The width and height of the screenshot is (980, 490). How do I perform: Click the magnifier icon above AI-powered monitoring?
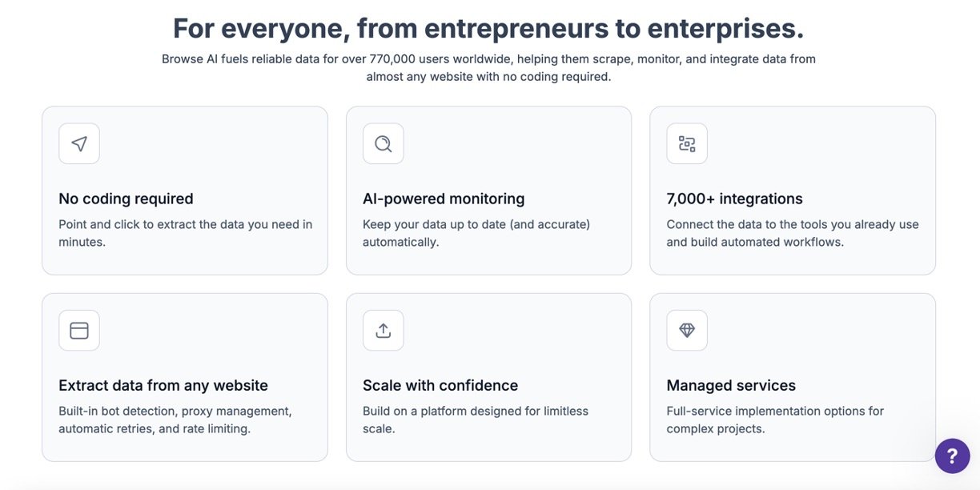click(383, 143)
